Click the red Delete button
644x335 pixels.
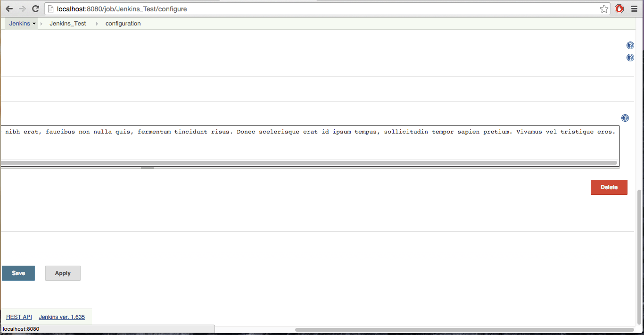[609, 187]
